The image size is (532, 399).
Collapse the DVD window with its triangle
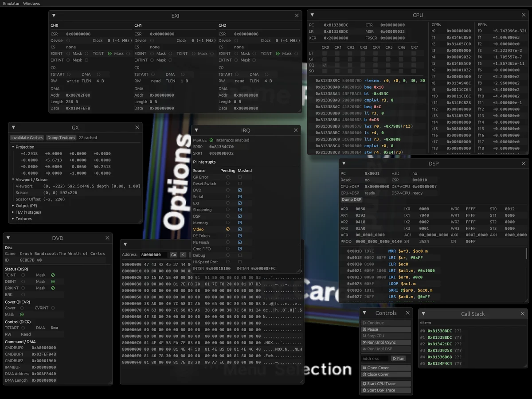(8, 238)
